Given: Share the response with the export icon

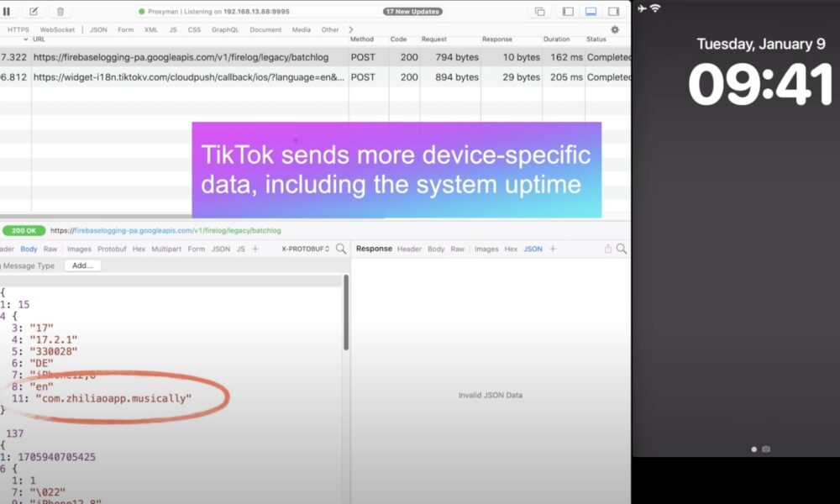Looking at the screenshot, I should [608, 249].
